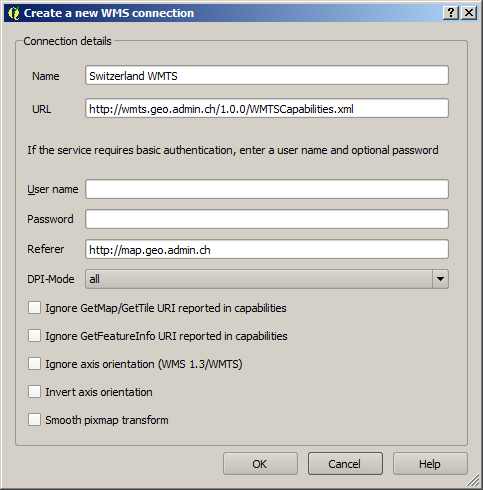Enable Ignore GetMap/GetTile URI checkbox
Image resolution: width=483 pixels, height=490 pixels.
tap(34, 308)
